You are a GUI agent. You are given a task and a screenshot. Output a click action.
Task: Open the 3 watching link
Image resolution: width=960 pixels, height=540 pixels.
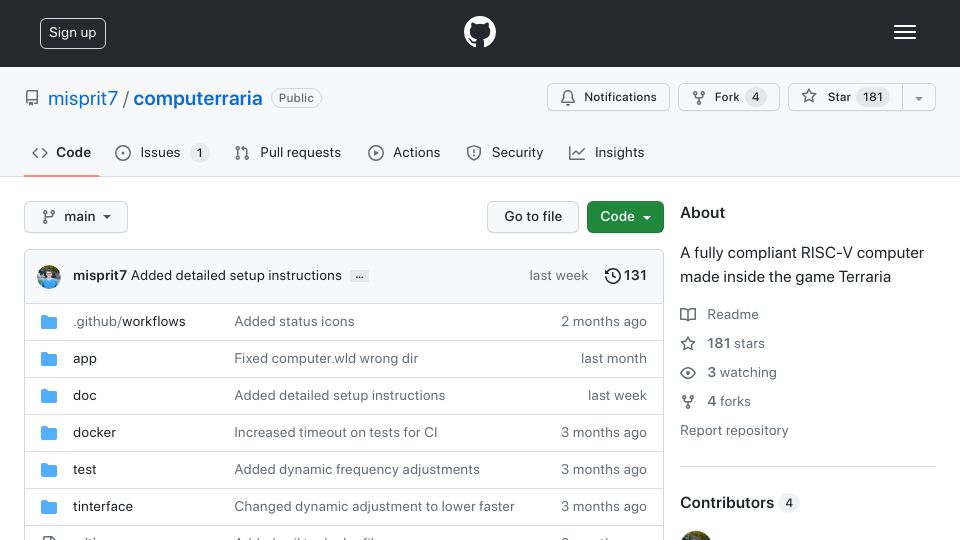click(729, 372)
